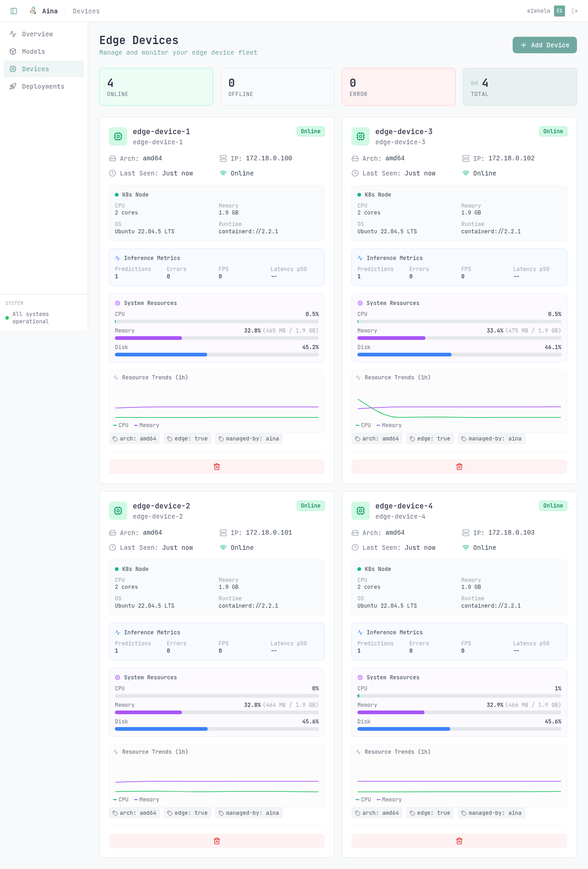Screen dimensions: 588x869
Task: Delete edge-device-1 with its trash button
Action: [x=217, y=467]
